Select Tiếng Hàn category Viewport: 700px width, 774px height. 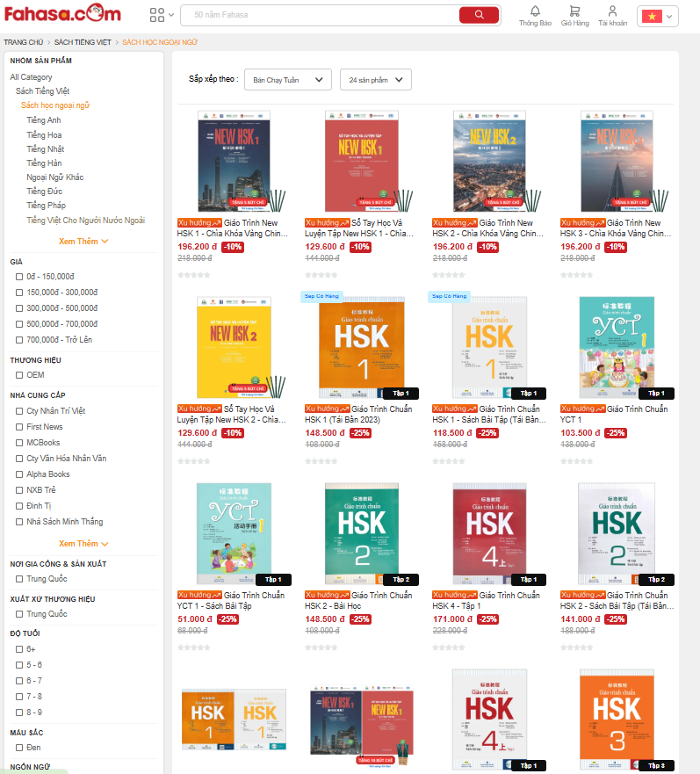point(44,163)
